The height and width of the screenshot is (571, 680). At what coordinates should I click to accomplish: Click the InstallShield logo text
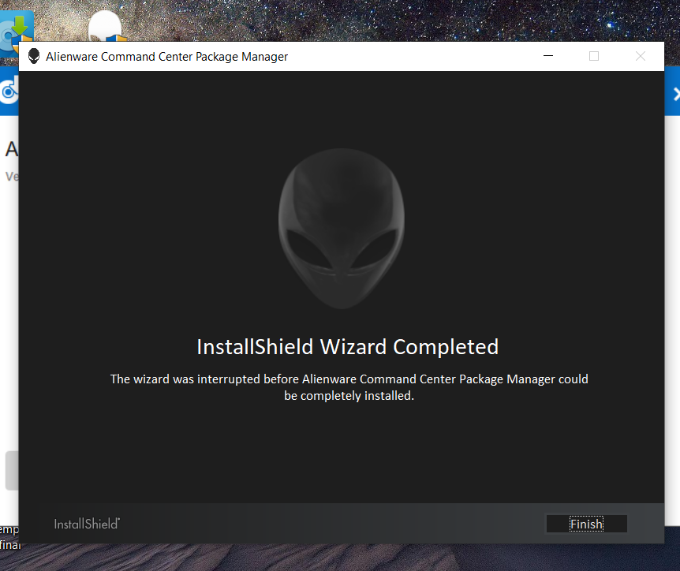point(87,524)
